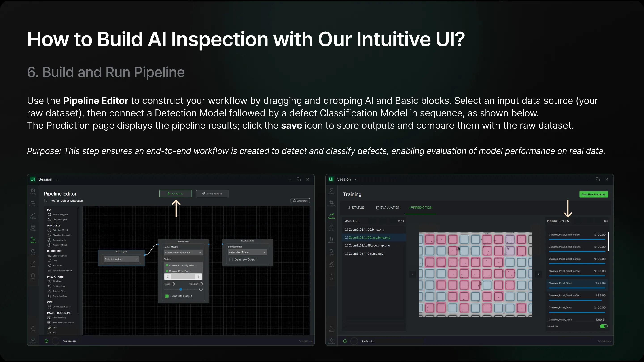This screenshot has width=644, height=362.
Task: Pick the Output Imageset block in the palette
Action: click(x=57, y=220)
